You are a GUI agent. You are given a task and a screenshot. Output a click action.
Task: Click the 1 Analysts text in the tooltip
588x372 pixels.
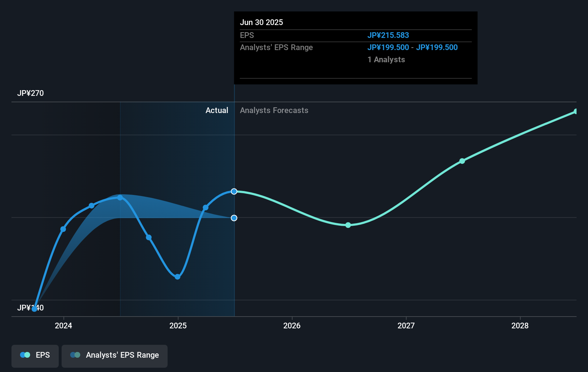386,59
